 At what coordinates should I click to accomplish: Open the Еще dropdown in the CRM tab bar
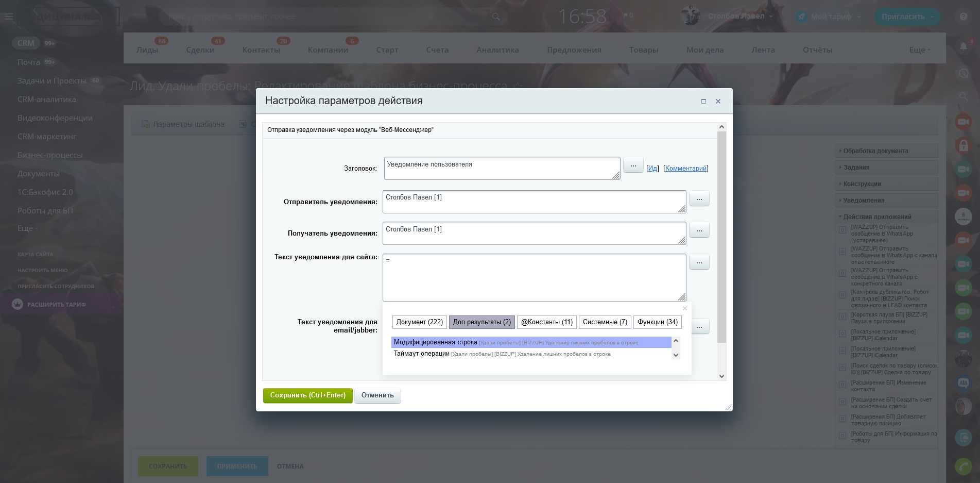point(920,50)
